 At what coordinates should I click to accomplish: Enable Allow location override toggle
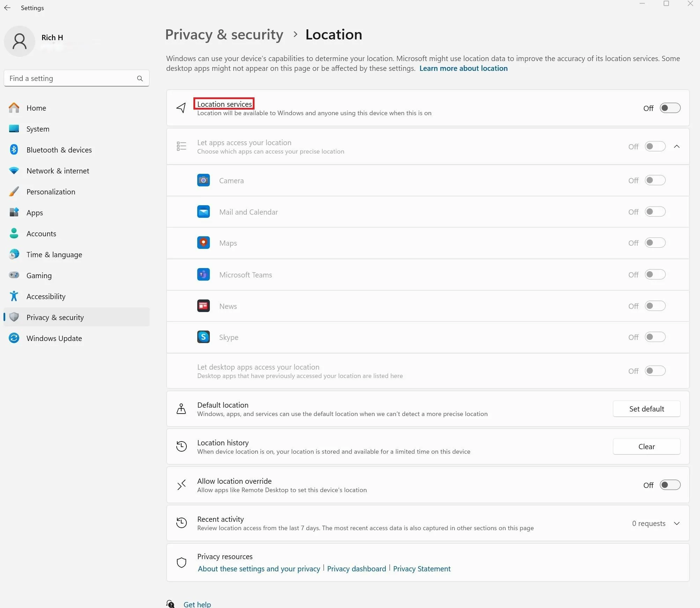(x=670, y=485)
